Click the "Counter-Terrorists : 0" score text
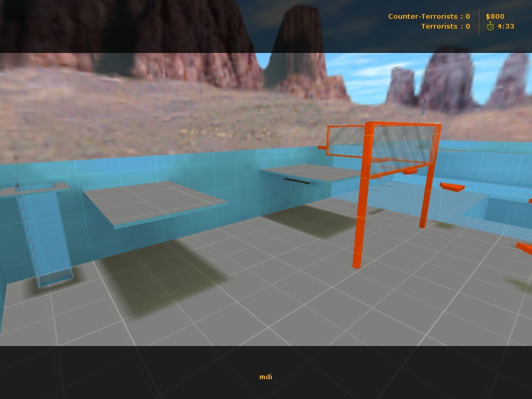This screenshot has width=532, height=399. 429,16
